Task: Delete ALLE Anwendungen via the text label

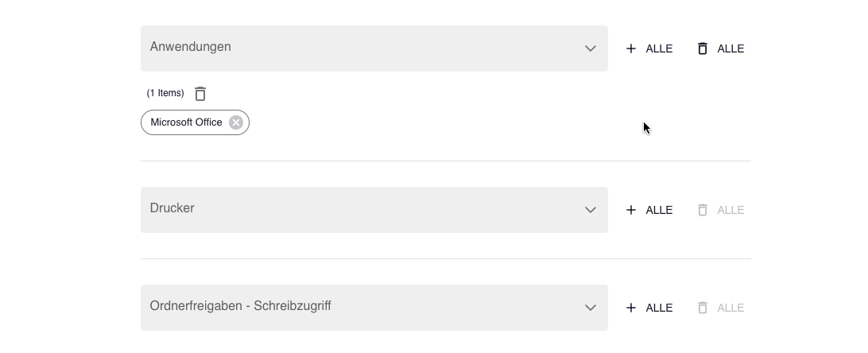Action: 730,48
